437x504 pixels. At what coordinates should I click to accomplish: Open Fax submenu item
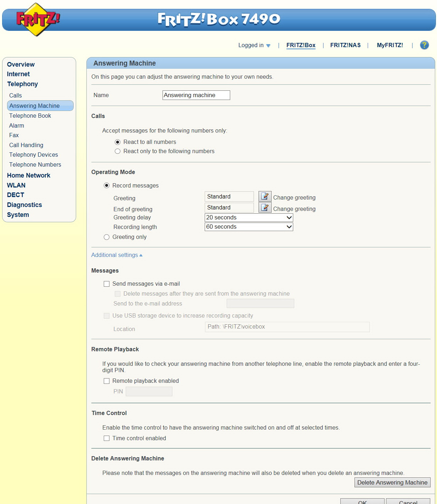tap(14, 135)
